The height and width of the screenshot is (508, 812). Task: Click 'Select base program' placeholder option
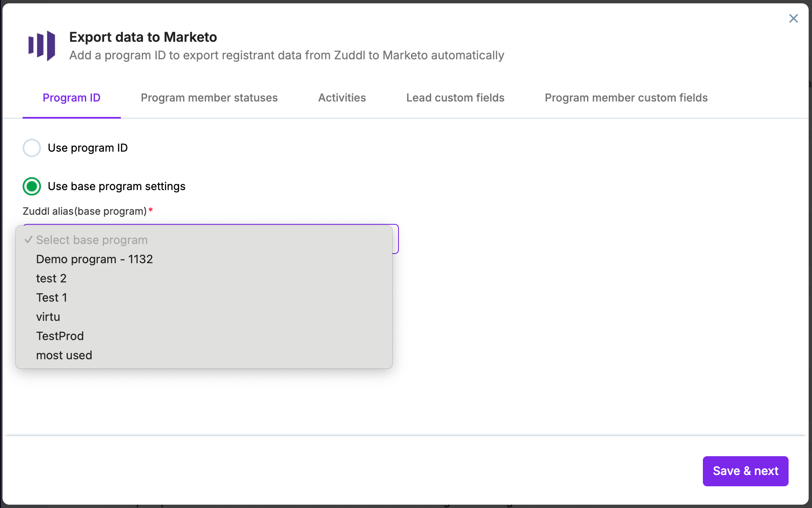tap(92, 240)
